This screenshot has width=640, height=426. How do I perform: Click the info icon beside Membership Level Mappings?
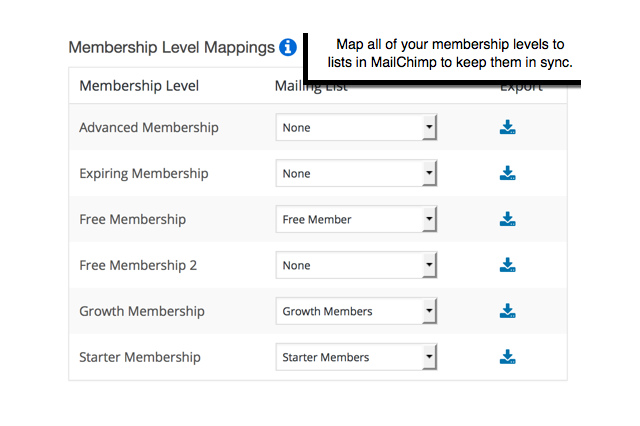[x=288, y=47]
